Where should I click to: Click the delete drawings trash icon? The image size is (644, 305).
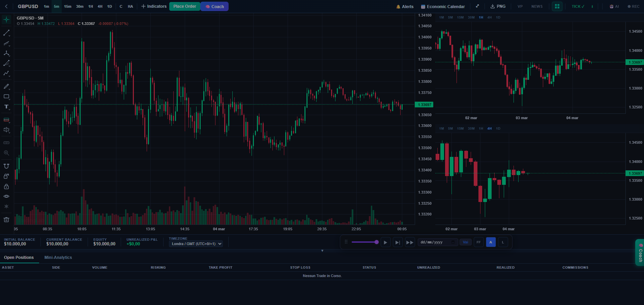(x=6, y=219)
